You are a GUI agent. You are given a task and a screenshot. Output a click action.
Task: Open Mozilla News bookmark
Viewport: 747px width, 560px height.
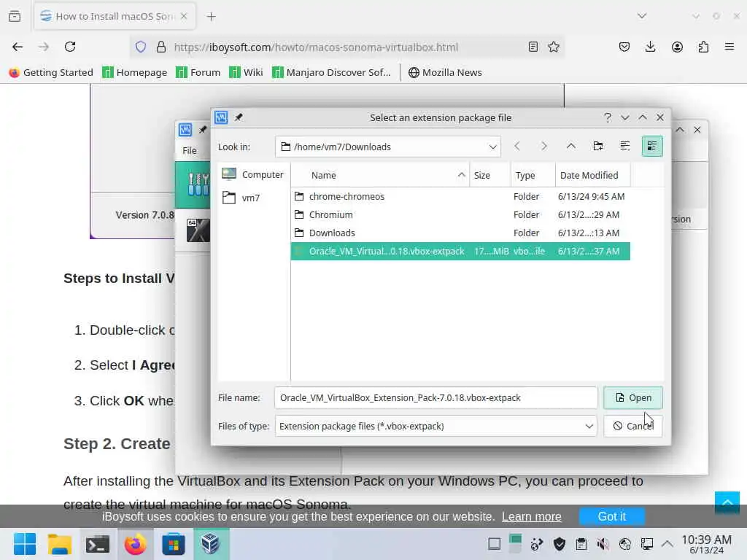(x=445, y=72)
